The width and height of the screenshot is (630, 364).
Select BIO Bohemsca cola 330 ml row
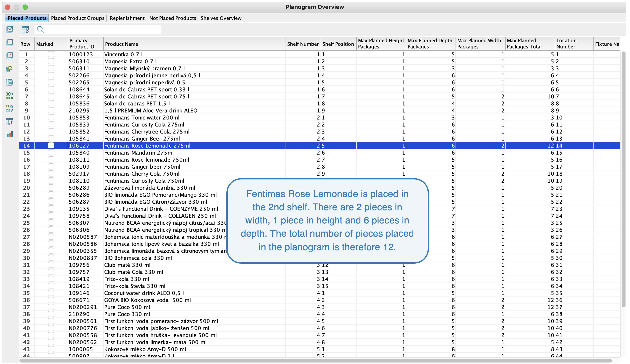click(320, 258)
